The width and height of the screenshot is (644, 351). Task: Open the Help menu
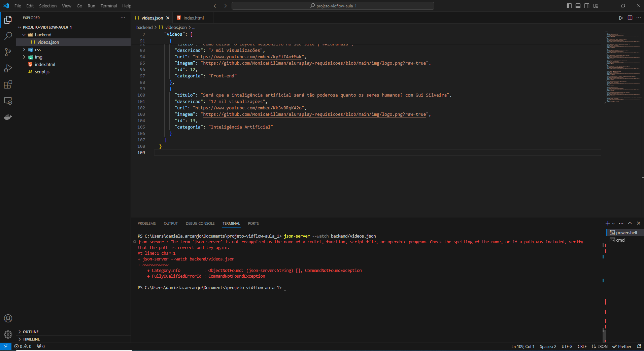point(127,6)
